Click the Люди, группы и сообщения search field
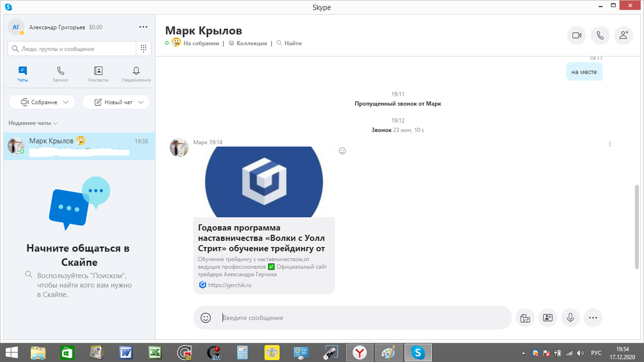 [71, 48]
